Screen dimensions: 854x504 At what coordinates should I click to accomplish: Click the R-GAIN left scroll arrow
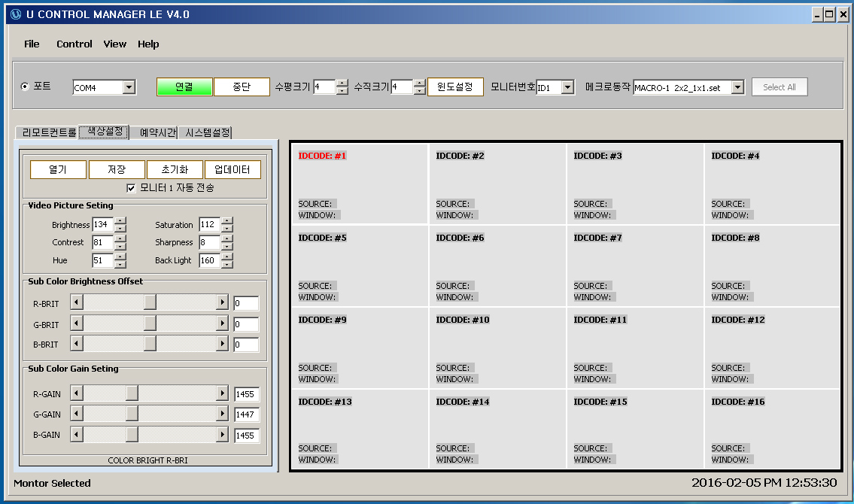77,393
